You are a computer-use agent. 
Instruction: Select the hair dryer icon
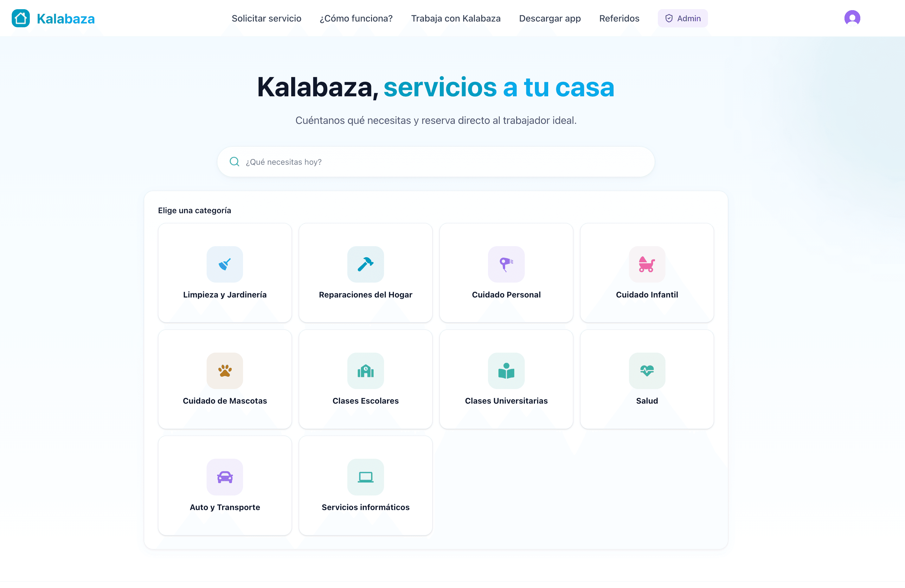point(506,264)
